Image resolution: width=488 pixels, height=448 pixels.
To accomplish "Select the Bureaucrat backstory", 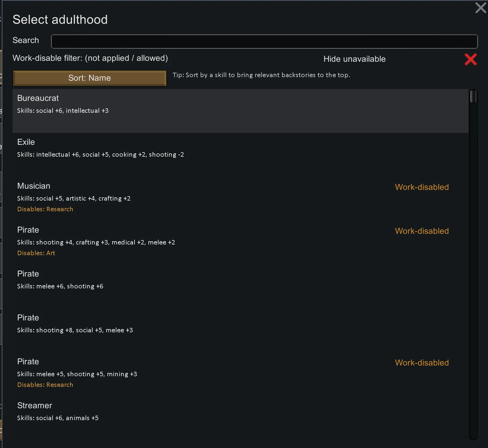I will [38, 98].
